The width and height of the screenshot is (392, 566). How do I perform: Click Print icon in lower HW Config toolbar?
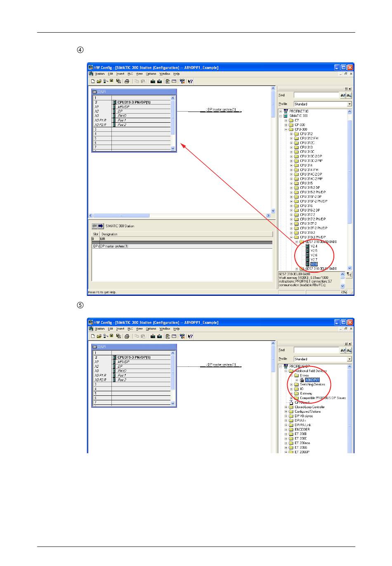[x=127, y=336]
